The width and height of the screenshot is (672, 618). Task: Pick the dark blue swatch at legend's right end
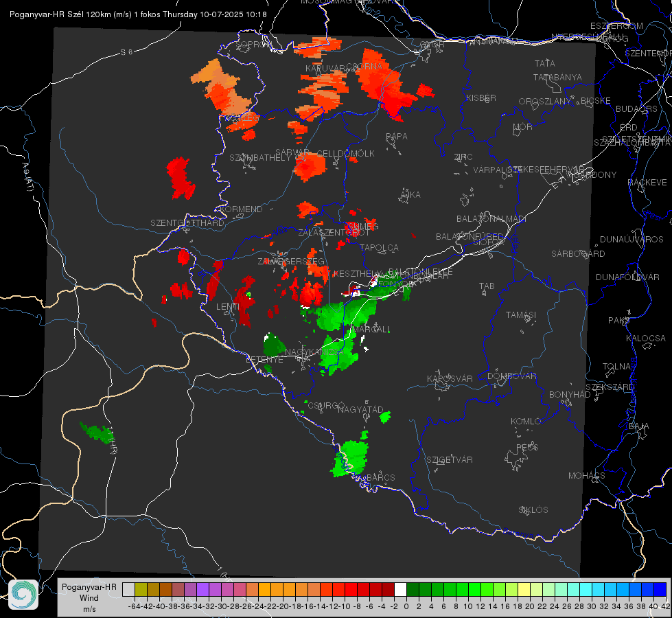coord(660,589)
